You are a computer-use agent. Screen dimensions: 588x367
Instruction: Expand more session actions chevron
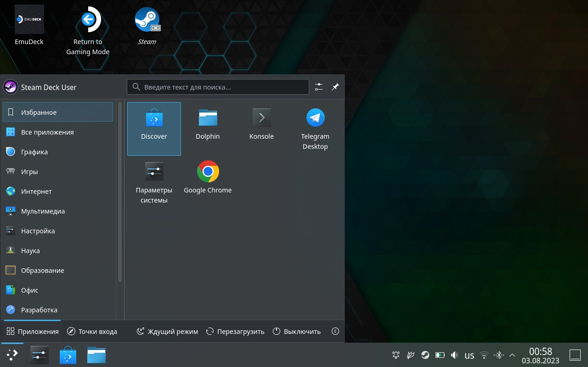pos(335,331)
